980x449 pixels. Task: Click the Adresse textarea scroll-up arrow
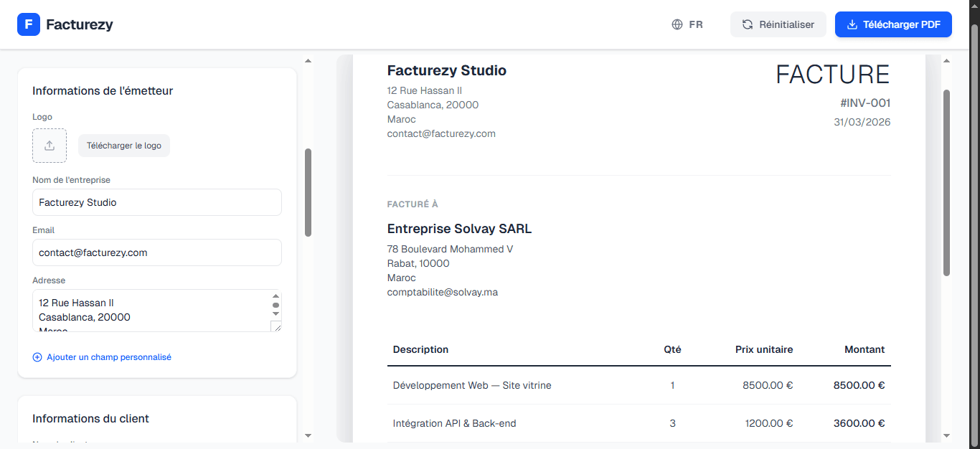point(275,296)
